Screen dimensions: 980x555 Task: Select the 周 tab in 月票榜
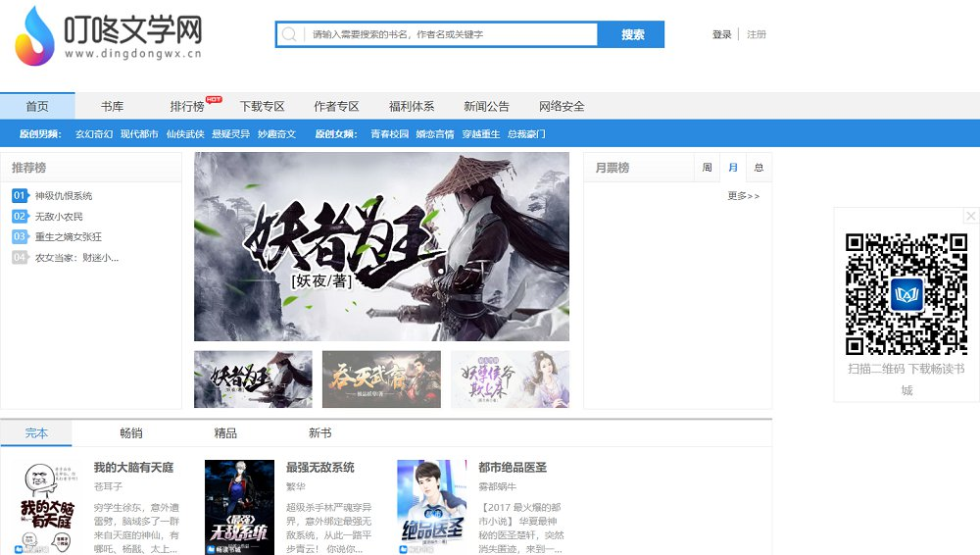click(707, 168)
